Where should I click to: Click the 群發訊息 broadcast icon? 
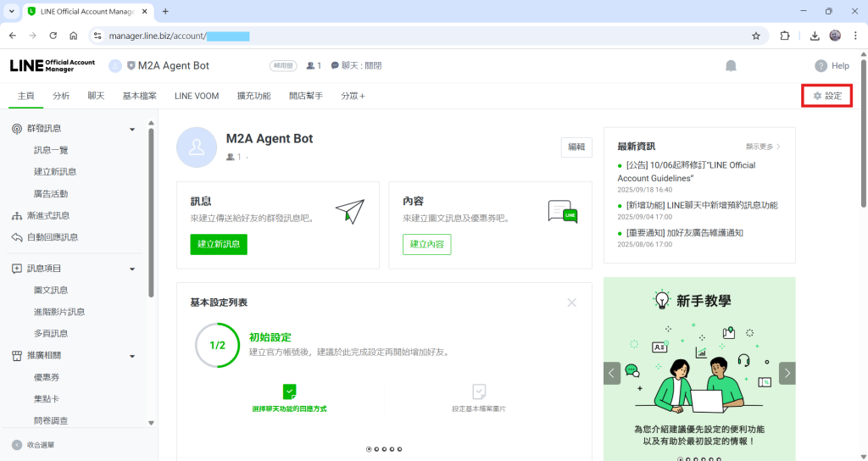point(17,129)
